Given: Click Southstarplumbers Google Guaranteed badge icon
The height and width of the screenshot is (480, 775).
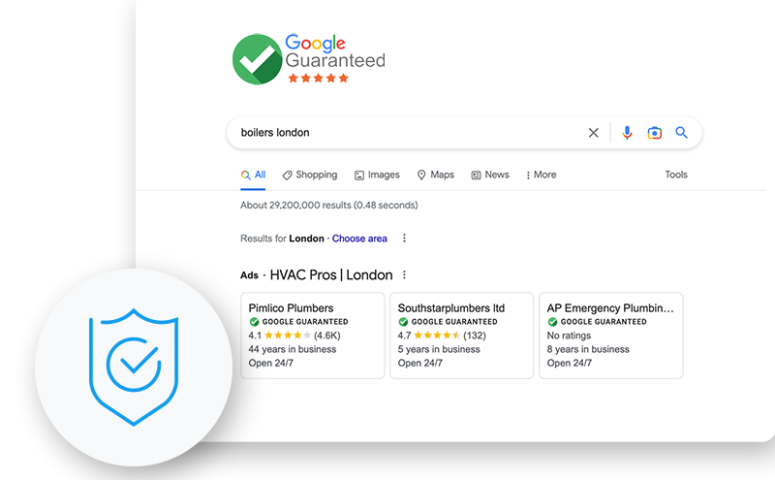Looking at the screenshot, I should (403, 322).
